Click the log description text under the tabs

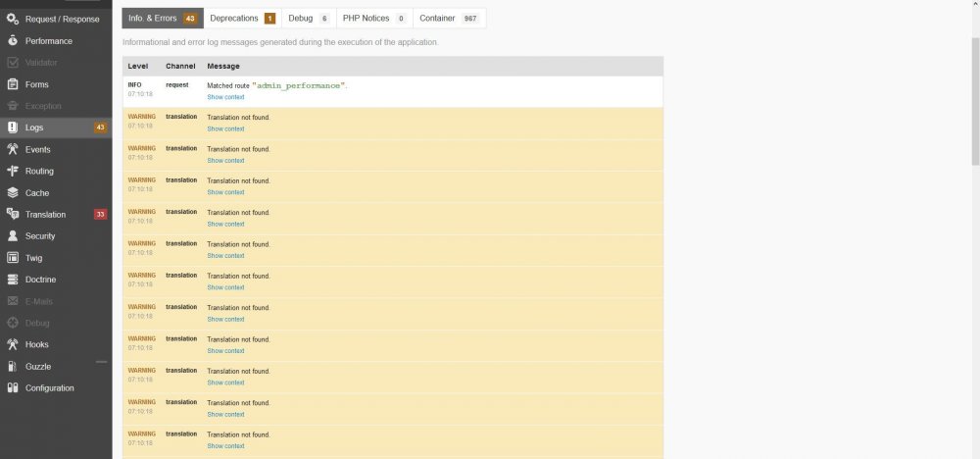(280, 42)
